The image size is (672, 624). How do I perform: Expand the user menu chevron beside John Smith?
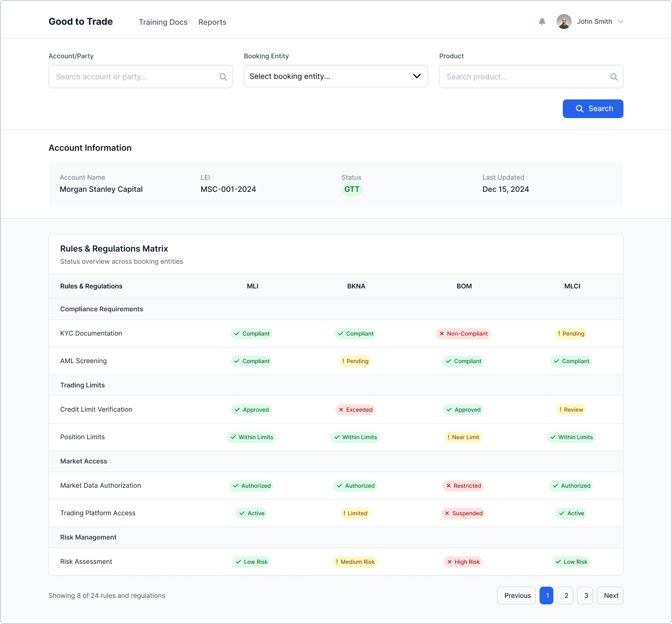(621, 21)
